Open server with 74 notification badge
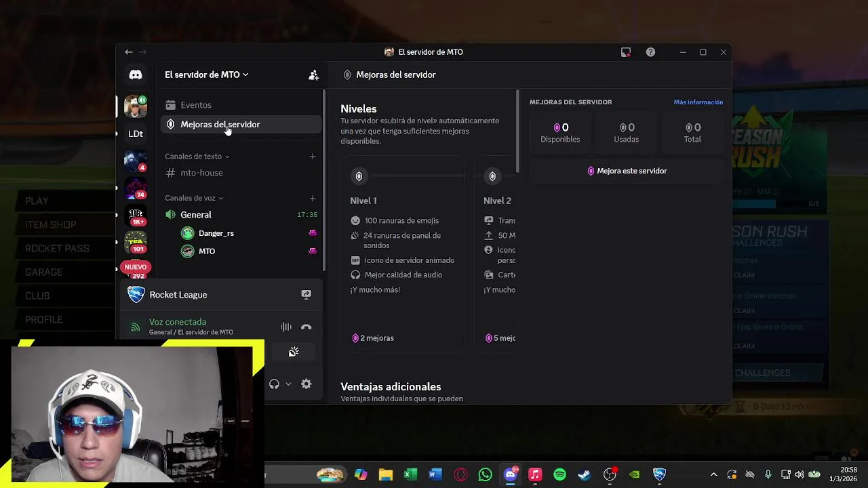Screen dimensions: 868x488 click(136, 188)
